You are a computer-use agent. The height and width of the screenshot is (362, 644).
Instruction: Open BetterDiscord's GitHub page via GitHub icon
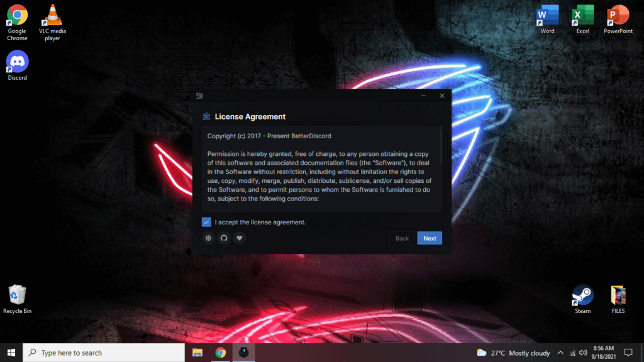tap(223, 238)
